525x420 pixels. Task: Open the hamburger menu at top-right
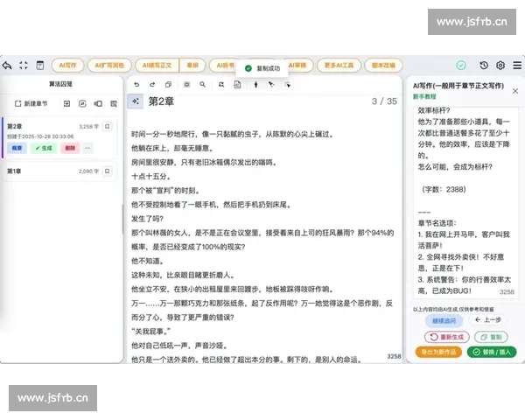[x=516, y=65]
